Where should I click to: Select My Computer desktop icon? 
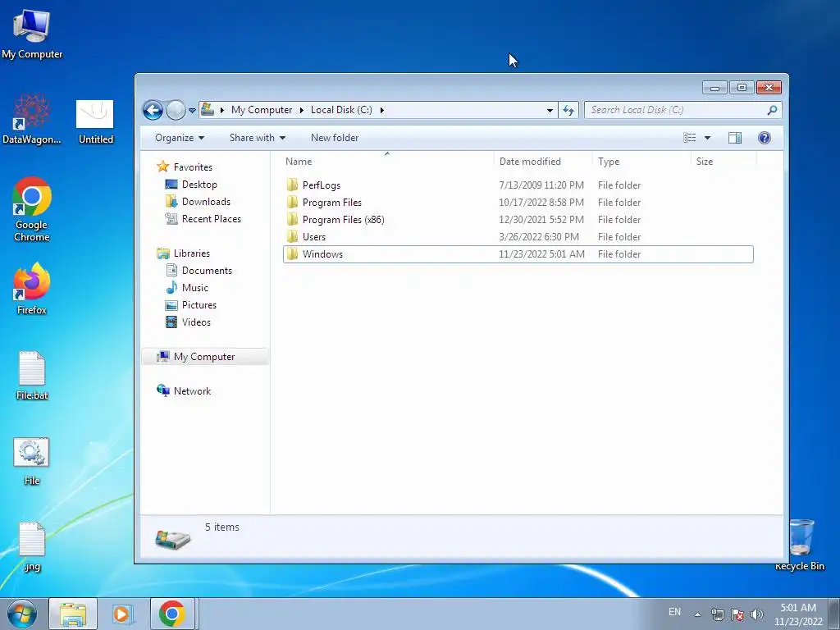click(32, 34)
